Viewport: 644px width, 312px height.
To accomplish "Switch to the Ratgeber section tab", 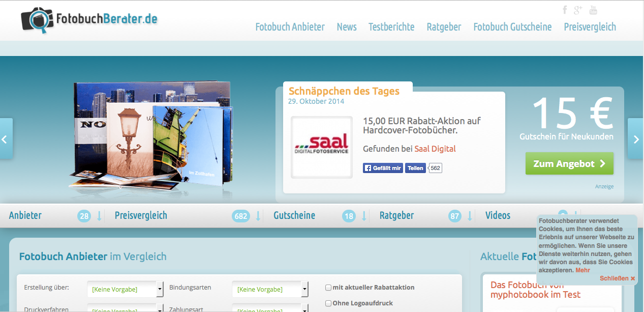I will tap(396, 215).
